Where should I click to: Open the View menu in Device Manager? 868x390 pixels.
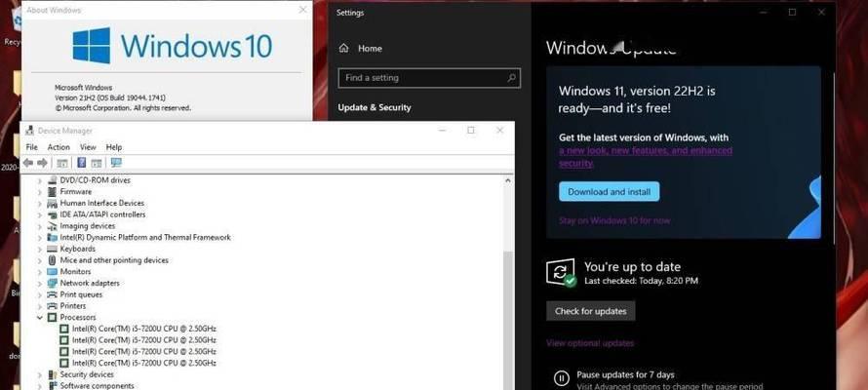pyautogui.click(x=88, y=147)
